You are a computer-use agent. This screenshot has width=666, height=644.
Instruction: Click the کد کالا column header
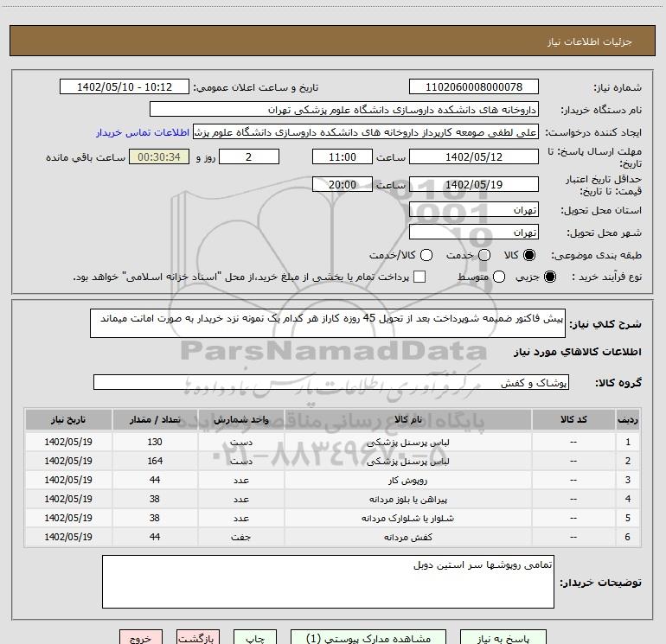573,419
